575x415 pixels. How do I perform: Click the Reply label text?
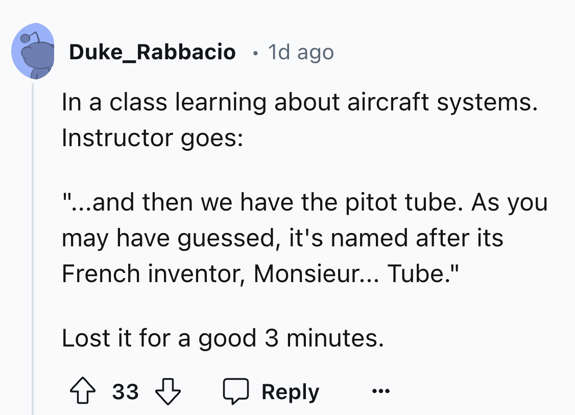(x=290, y=392)
